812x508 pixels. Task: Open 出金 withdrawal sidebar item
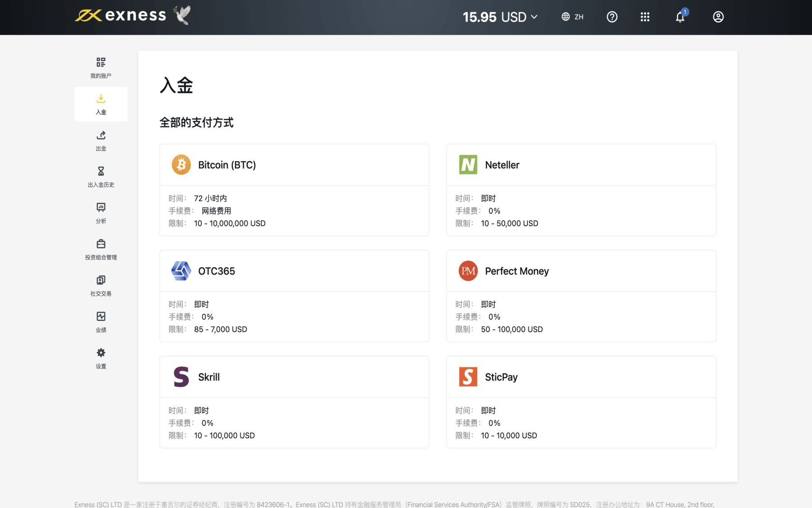[101, 140]
